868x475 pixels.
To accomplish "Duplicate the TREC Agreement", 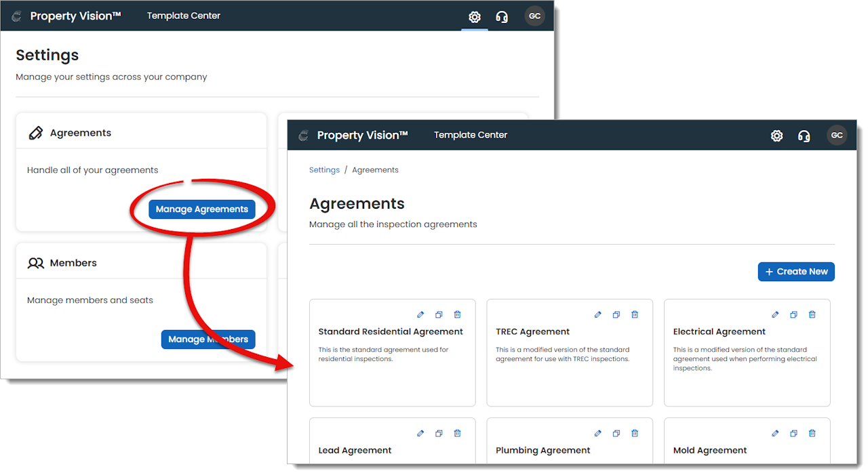I will pos(616,314).
